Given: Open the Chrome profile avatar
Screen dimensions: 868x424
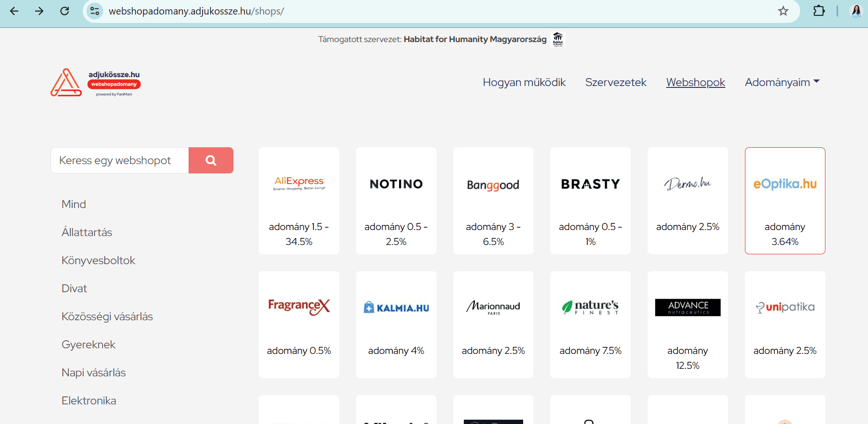Looking at the screenshot, I should pos(856,11).
